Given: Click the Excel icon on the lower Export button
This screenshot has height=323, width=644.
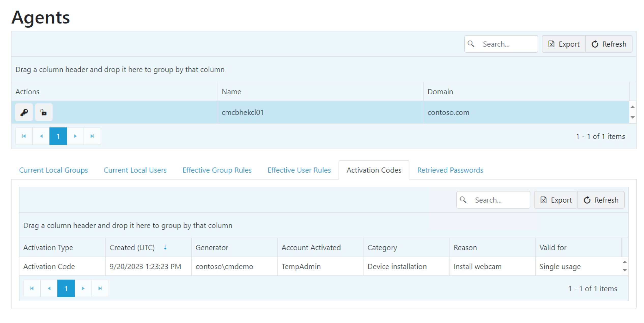Looking at the screenshot, I should [544, 200].
